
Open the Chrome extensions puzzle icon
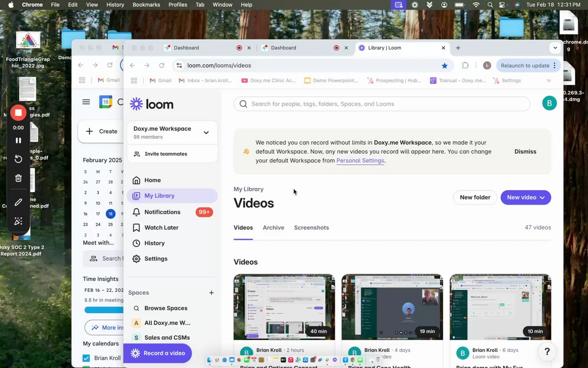click(465, 65)
